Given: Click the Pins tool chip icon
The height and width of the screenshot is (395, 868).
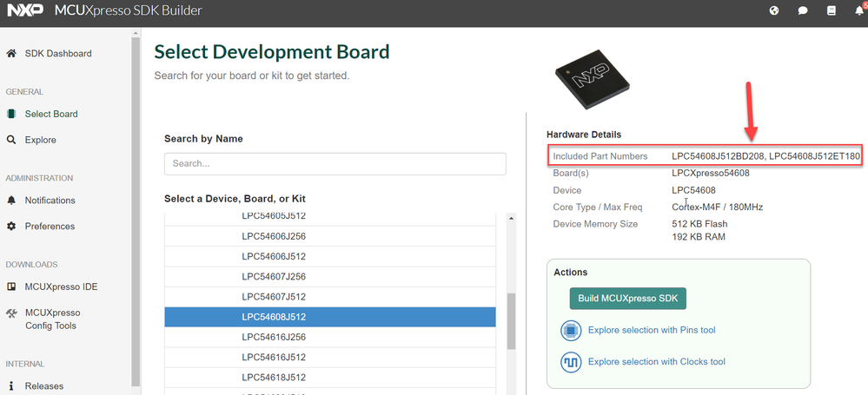Looking at the screenshot, I should point(570,330).
